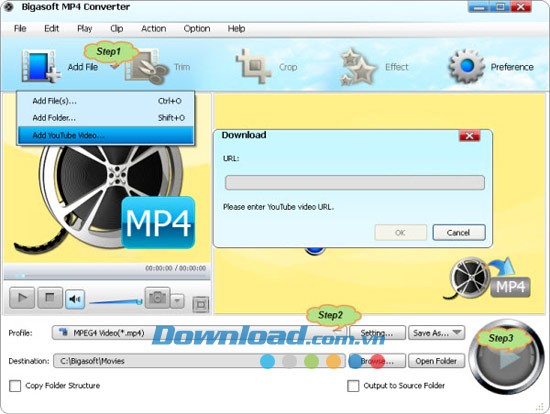Screen dimensions: 550x414
Task: Open the Effect stars icon
Action: 358,67
